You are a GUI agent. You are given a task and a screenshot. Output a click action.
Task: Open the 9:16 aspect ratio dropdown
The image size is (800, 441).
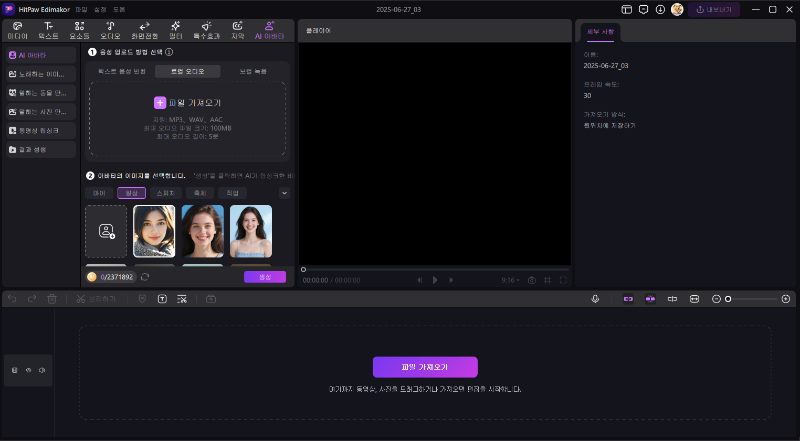click(510, 280)
